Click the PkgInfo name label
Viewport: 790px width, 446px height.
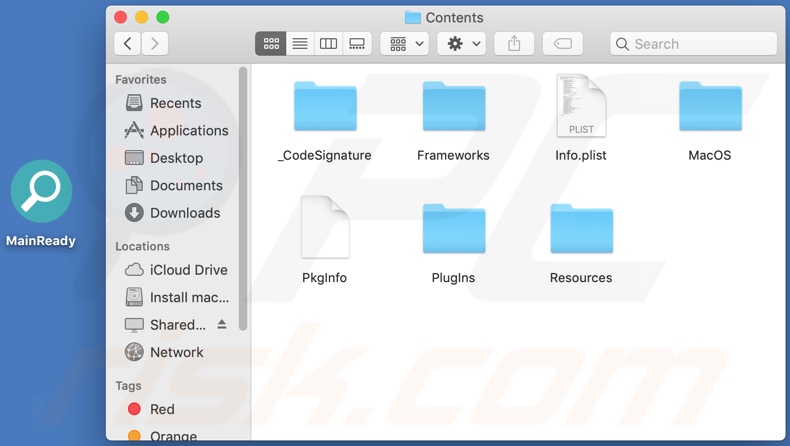point(324,278)
